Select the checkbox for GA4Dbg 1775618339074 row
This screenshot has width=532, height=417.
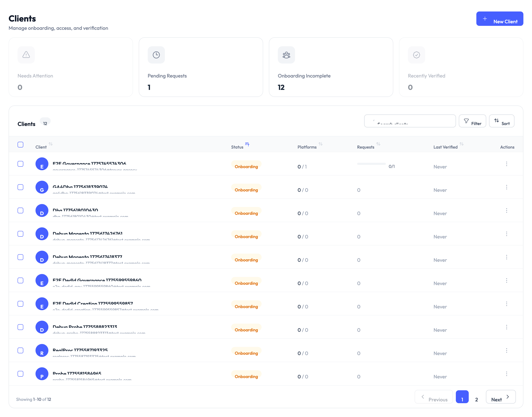pos(20,187)
